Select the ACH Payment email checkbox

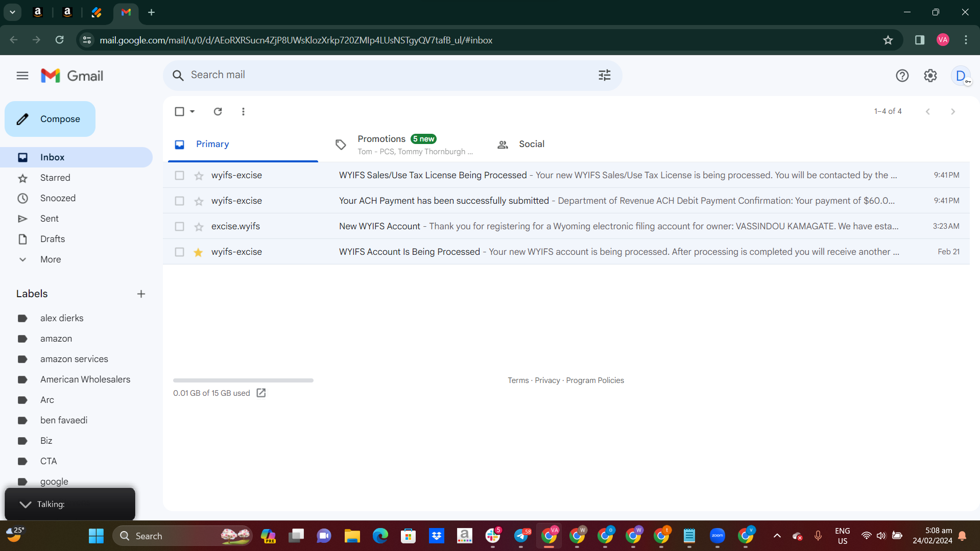[x=179, y=201]
